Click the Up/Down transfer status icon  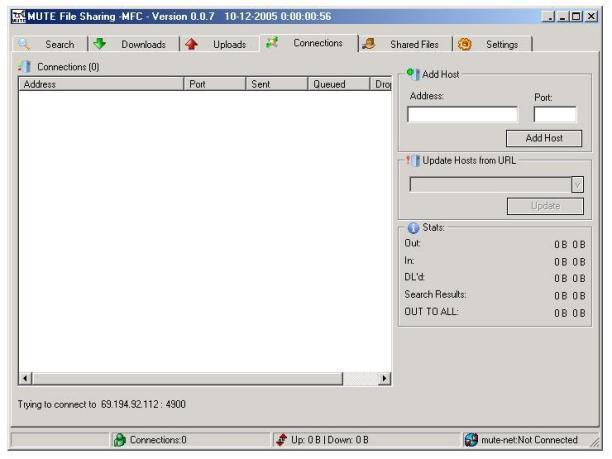coord(282,439)
